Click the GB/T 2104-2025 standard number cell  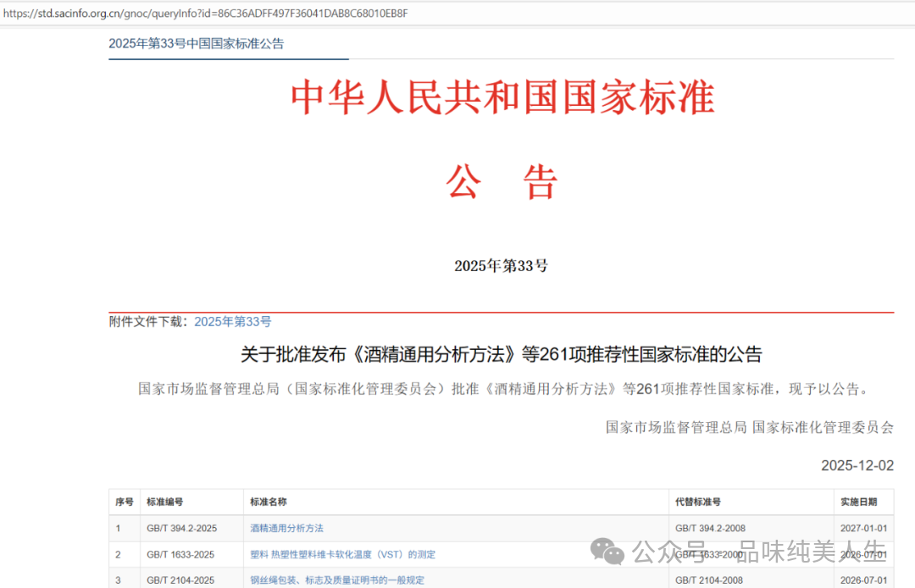click(180, 580)
